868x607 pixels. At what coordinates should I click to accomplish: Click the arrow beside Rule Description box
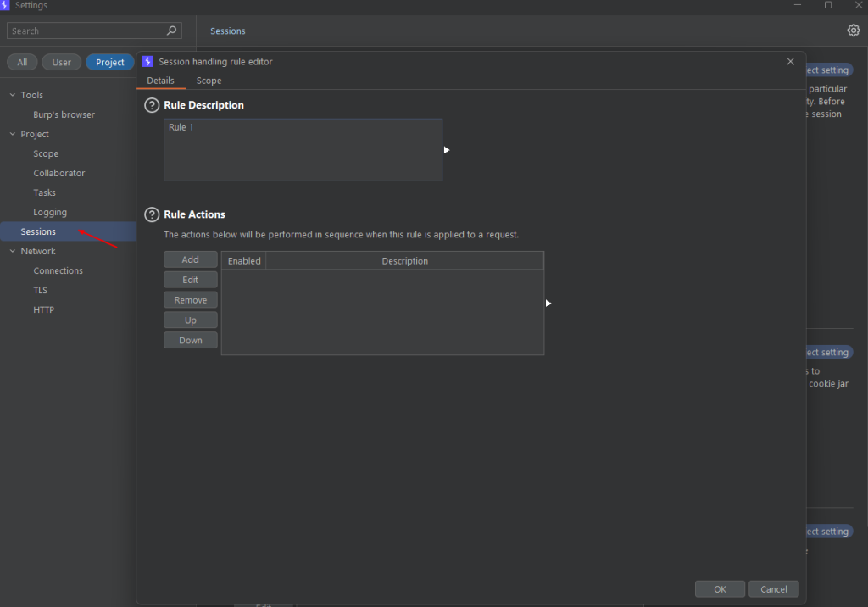pyautogui.click(x=447, y=150)
